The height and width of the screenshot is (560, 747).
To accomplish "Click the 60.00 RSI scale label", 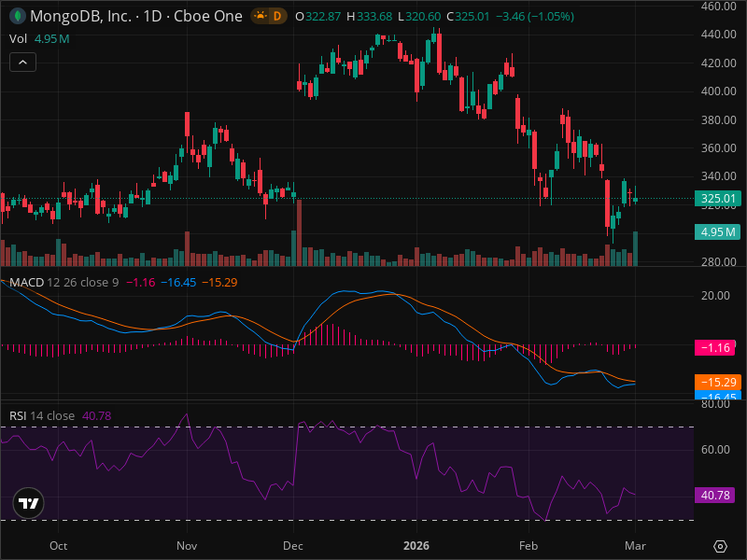I will click(x=715, y=450).
